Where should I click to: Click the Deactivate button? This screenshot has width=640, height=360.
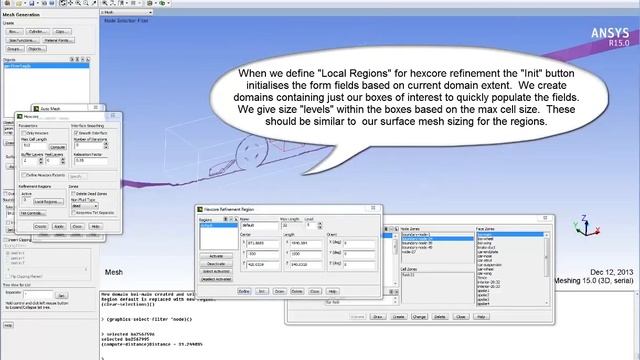coord(216,264)
